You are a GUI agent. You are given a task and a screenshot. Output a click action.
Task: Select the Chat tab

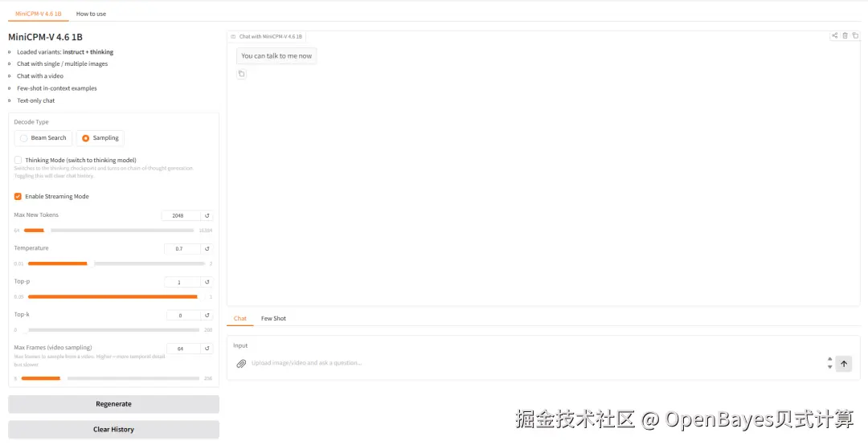(240, 318)
